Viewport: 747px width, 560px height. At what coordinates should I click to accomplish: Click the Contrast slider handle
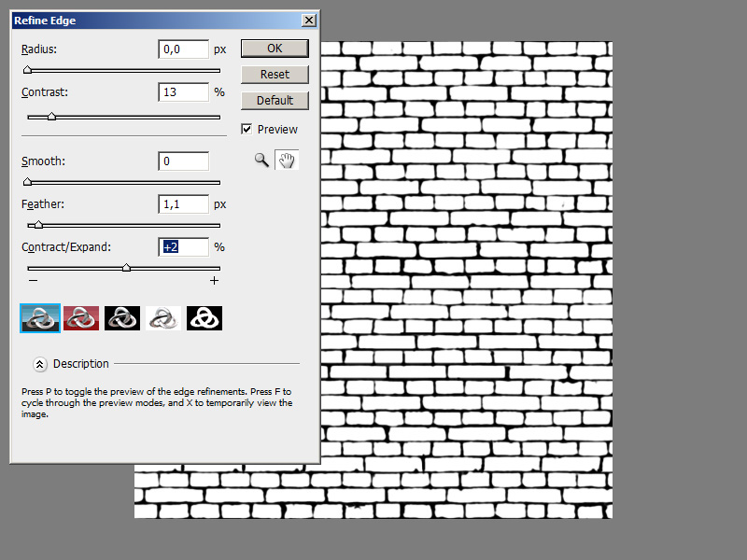tap(51, 116)
